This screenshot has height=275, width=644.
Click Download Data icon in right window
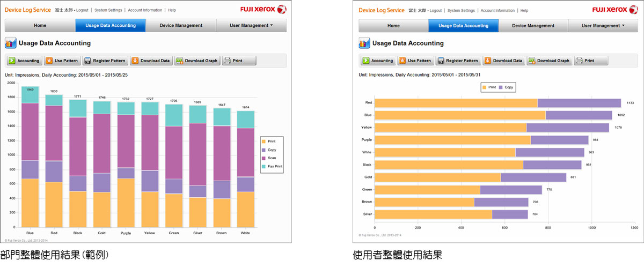click(x=487, y=61)
